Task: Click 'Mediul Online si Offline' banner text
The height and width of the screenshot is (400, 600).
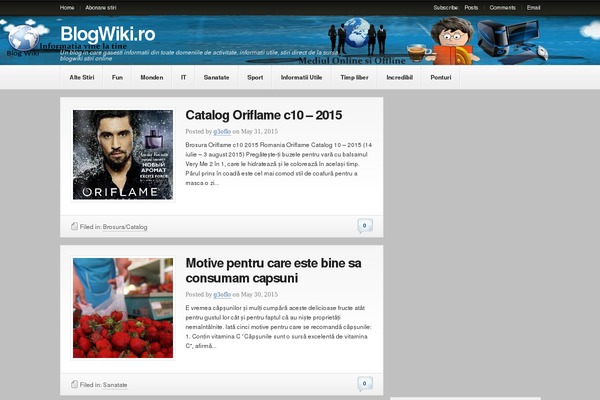Action: pos(352,60)
